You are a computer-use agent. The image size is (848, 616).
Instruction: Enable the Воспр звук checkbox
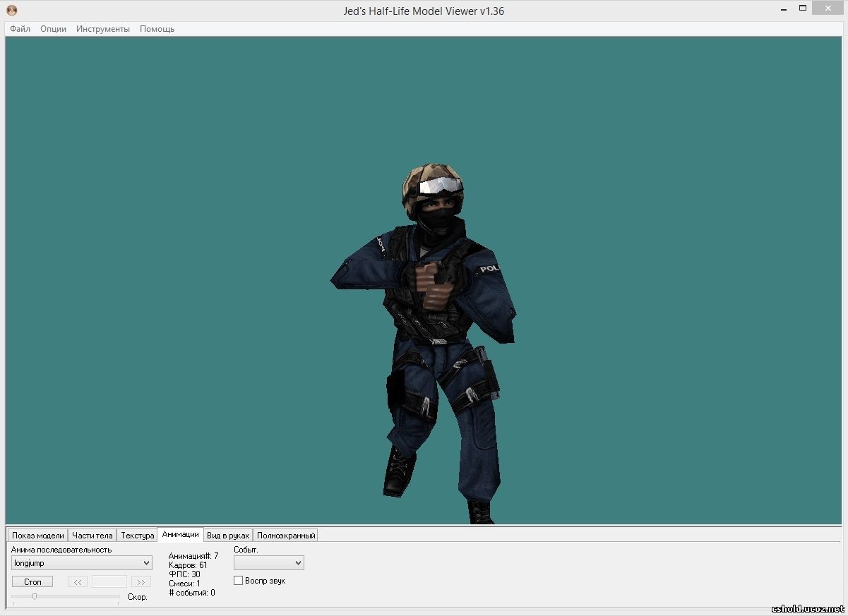239,581
